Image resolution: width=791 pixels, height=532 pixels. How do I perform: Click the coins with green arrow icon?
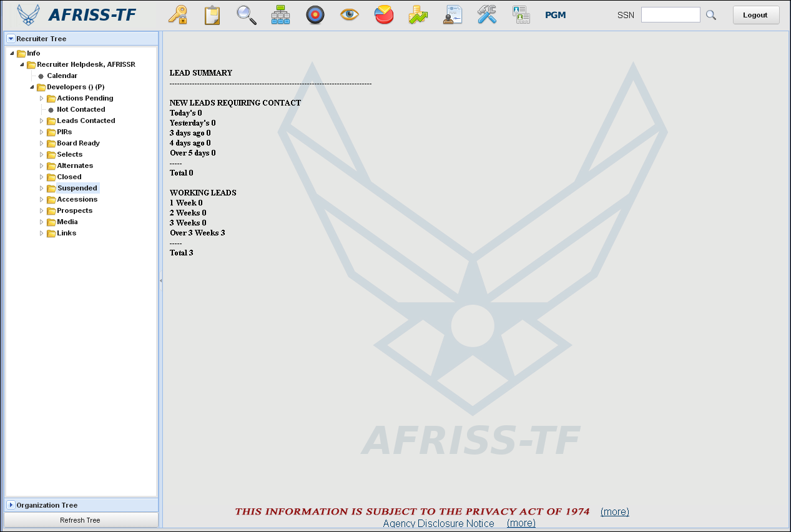tap(418, 15)
